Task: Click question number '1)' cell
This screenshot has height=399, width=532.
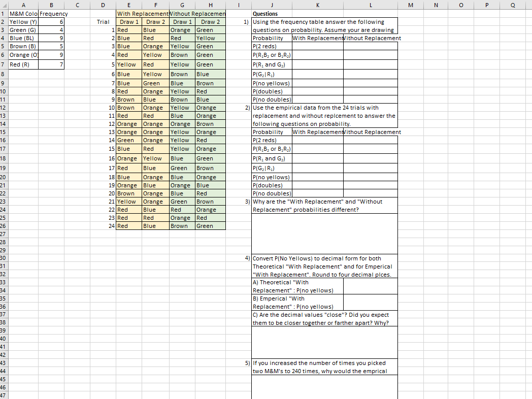Action: (239, 22)
